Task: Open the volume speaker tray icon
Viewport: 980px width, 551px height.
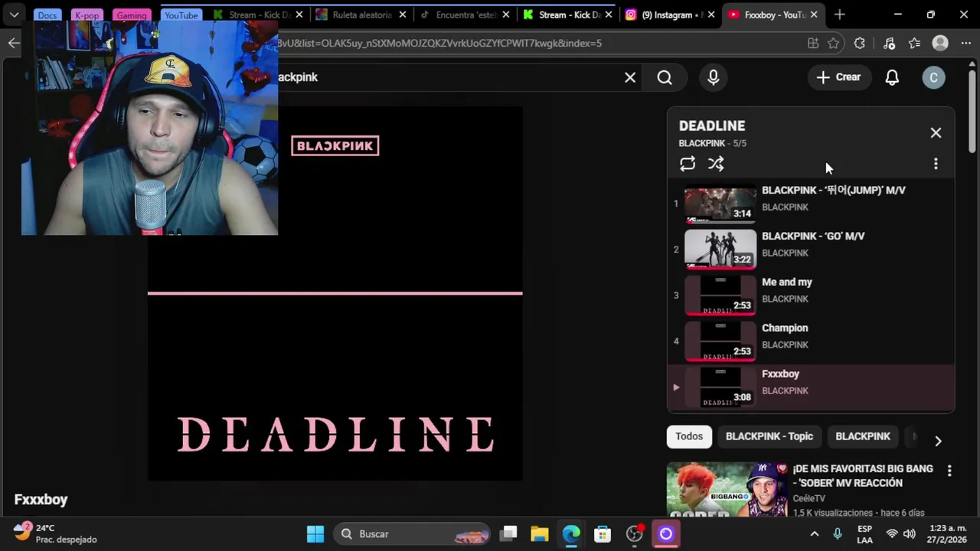Action: click(910, 534)
